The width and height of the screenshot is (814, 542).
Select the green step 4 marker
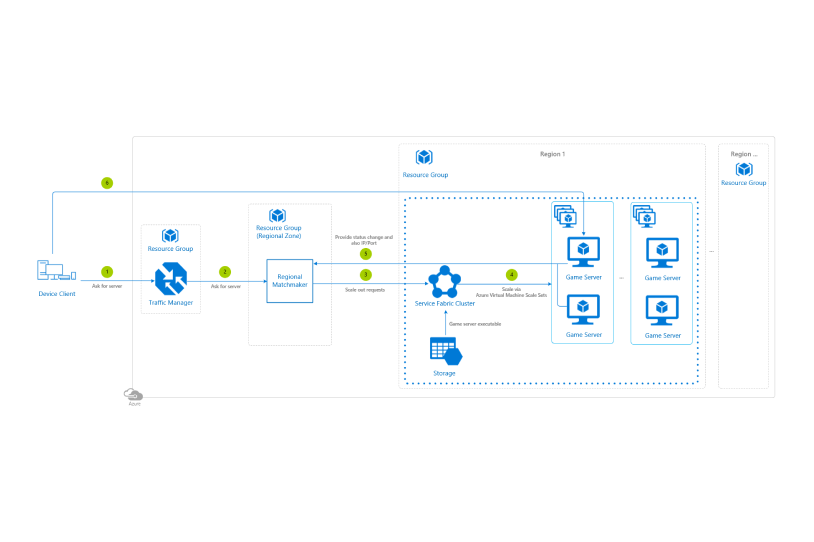[x=512, y=274]
